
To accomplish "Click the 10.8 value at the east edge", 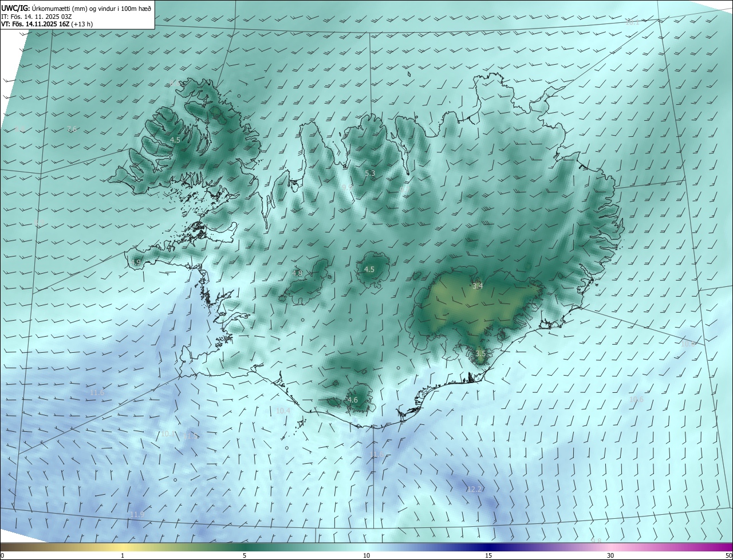I will (x=688, y=344).
